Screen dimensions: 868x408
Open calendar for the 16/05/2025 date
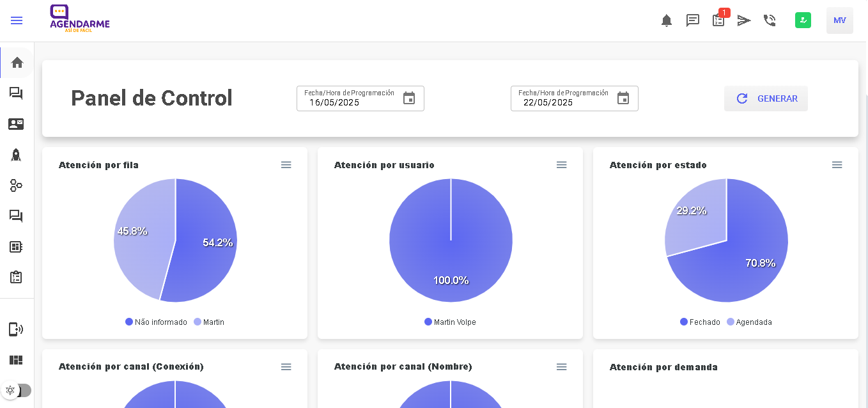[409, 98]
